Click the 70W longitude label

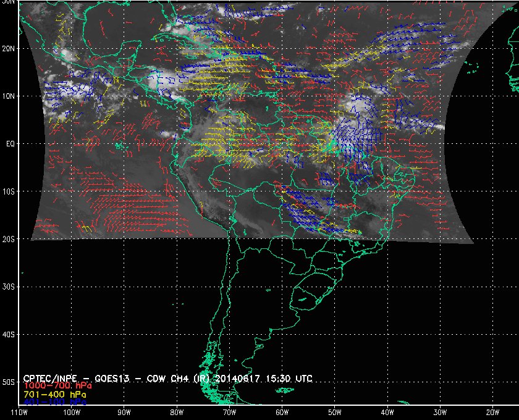point(229,413)
